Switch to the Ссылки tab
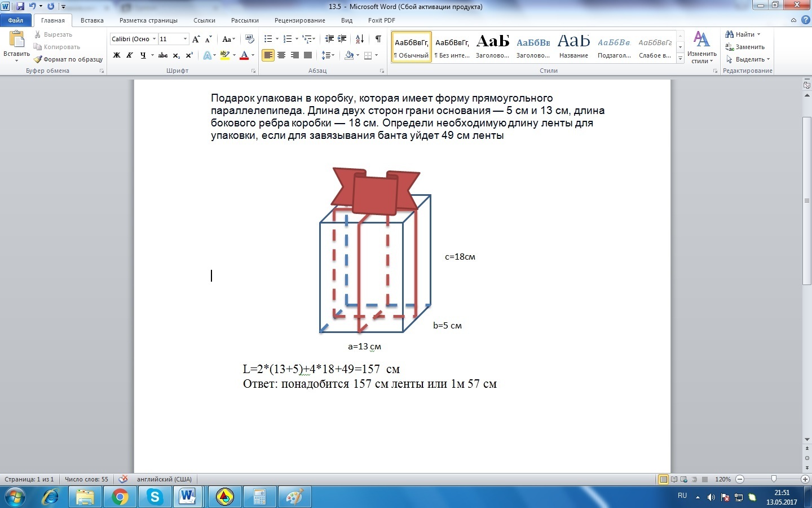 tap(204, 20)
